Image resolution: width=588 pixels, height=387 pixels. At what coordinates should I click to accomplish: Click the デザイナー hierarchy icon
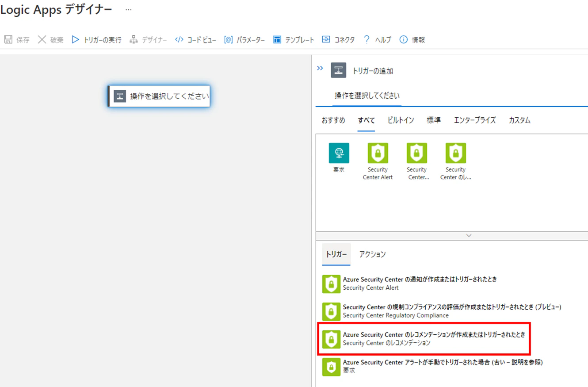point(134,40)
